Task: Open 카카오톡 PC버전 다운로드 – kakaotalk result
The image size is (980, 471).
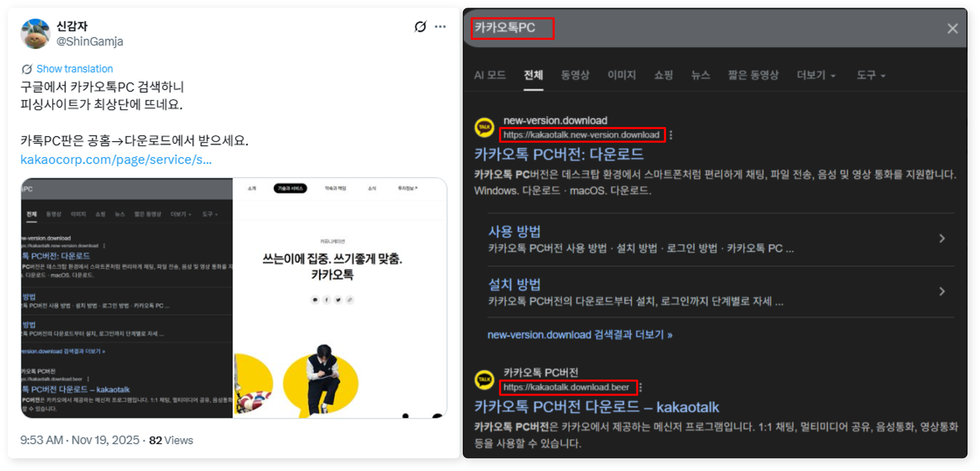Action: pyautogui.click(x=597, y=407)
